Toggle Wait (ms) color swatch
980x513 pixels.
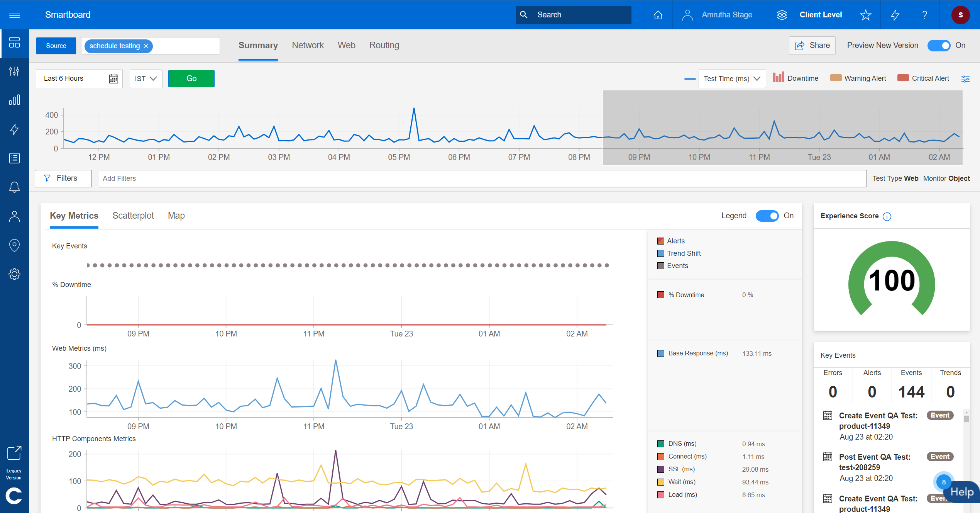pyautogui.click(x=661, y=482)
